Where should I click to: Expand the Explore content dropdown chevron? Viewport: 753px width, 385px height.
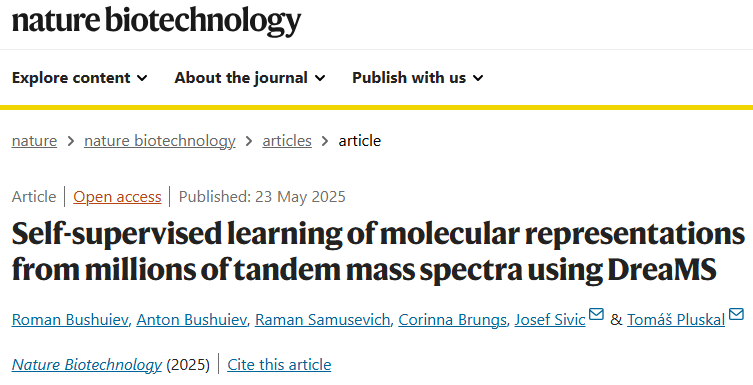pyautogui.click(x=142, y=78)
